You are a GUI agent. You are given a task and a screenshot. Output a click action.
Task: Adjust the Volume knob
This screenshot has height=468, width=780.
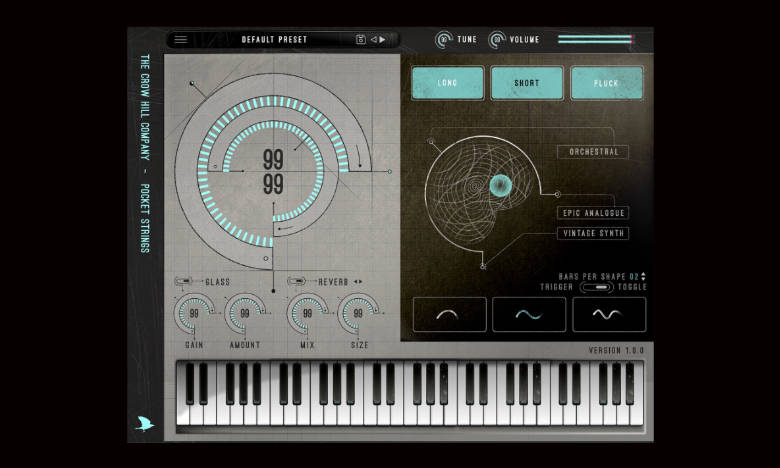(496, 40)
